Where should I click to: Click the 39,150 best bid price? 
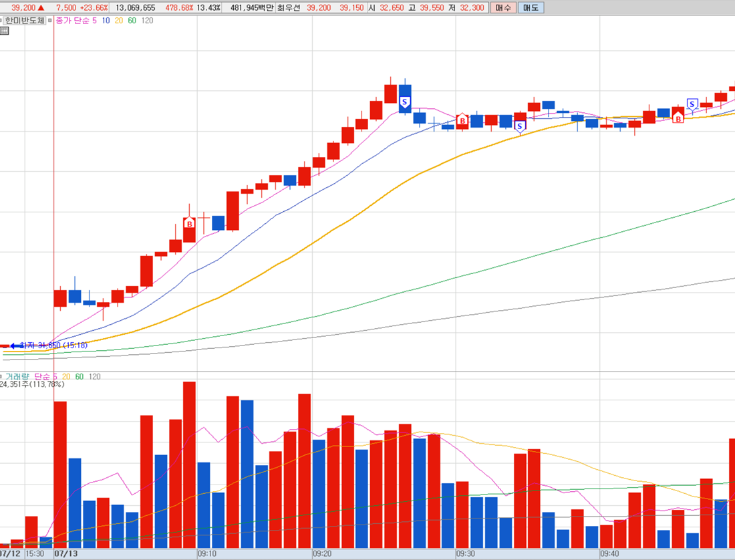click(351, 7)
